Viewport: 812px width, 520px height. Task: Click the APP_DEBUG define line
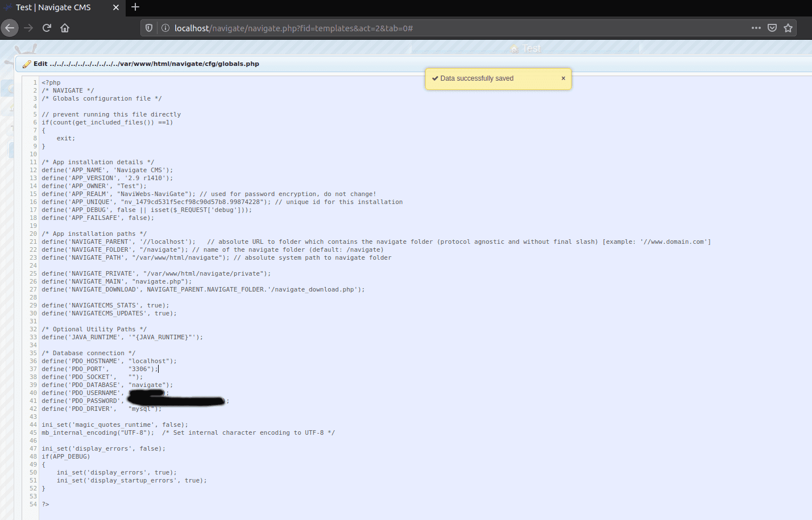click(x=147, y=210)
